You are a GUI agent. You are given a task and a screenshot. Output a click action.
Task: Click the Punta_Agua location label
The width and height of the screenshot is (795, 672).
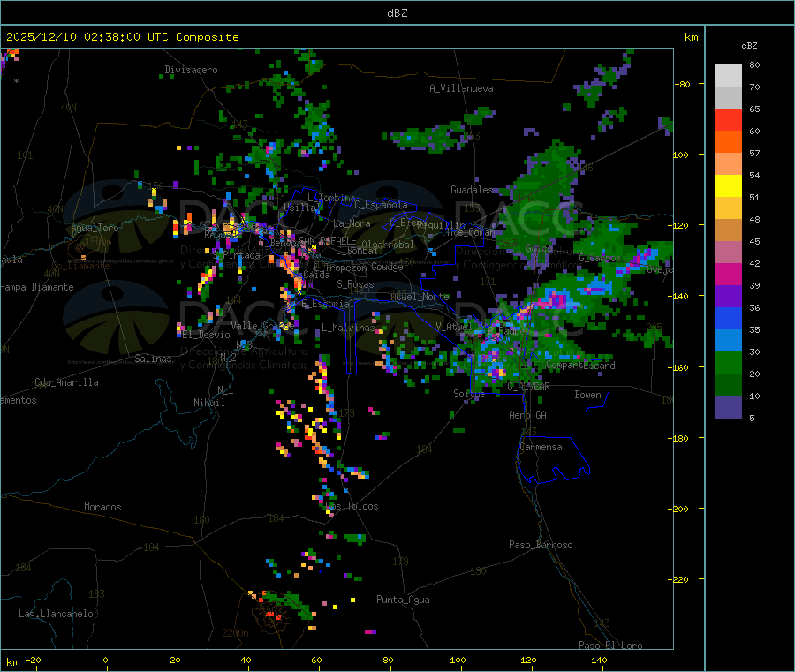(x=403, y=600)
